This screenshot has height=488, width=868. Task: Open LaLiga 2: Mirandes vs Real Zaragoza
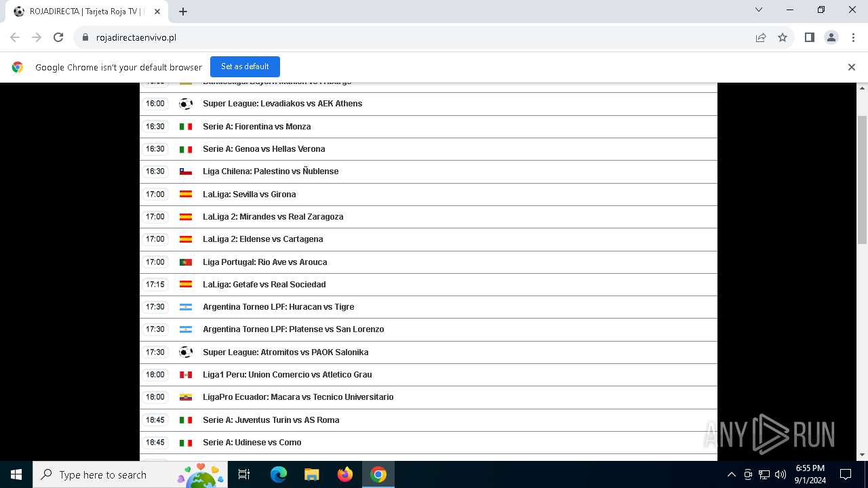pyautogui.click(x=429, y=217)
